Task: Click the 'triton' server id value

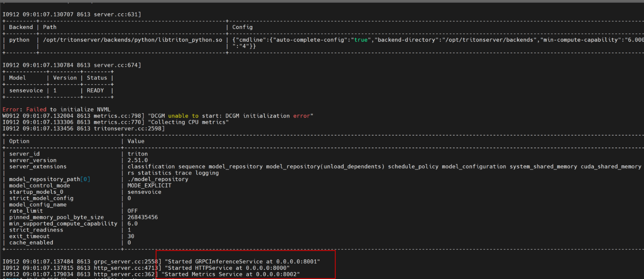Action: click(x=137, y=154)
